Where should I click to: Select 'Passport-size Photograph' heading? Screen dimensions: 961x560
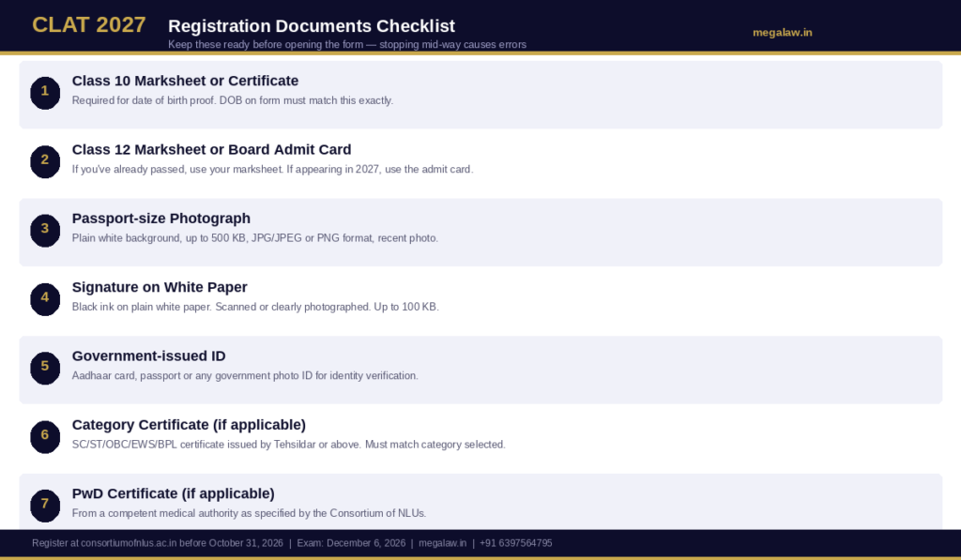(161, 219)
